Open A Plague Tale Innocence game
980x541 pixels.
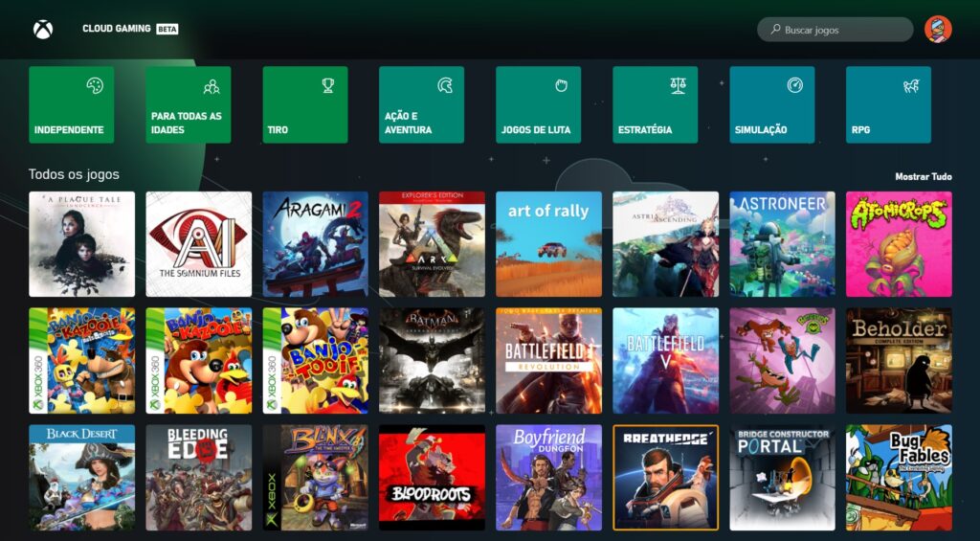[82, 244]
